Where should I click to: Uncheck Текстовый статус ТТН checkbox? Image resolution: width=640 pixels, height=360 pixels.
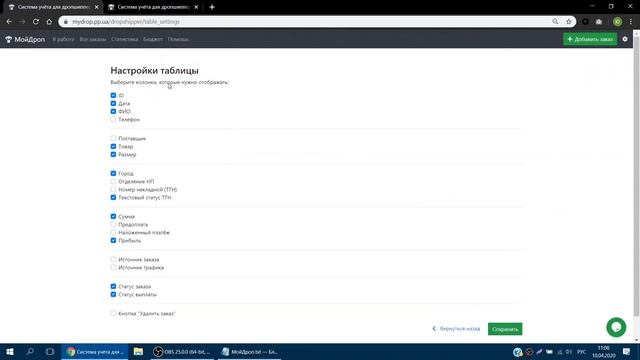click(113, 197)
